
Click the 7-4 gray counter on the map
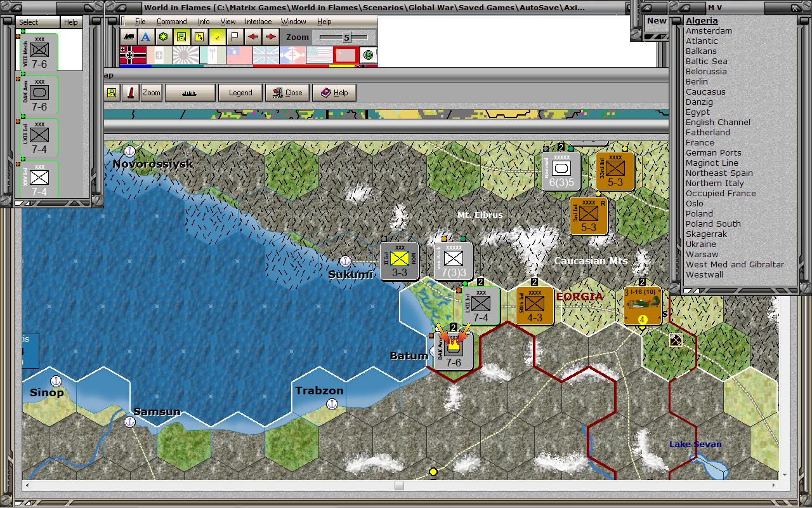coord(481,305)
